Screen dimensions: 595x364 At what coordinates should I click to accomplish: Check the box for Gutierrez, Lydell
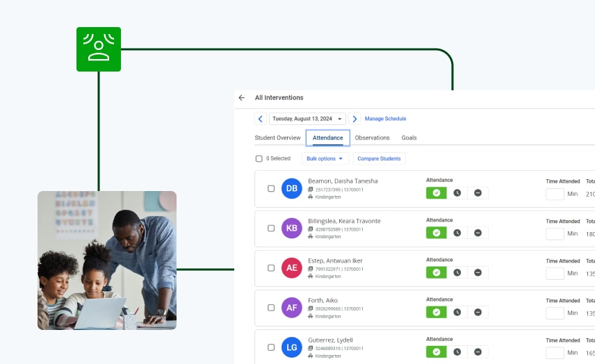click(271, 347)
